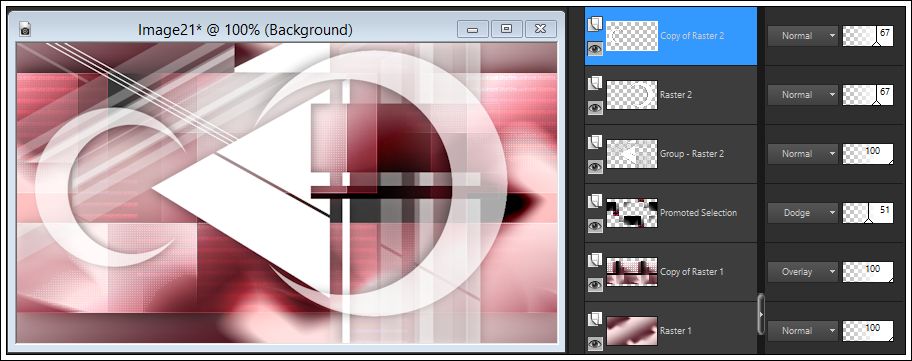Select Copy of Raster 1 thumbnail
The height and width of the screenshot is (361, 912).
tap(632, 271)
